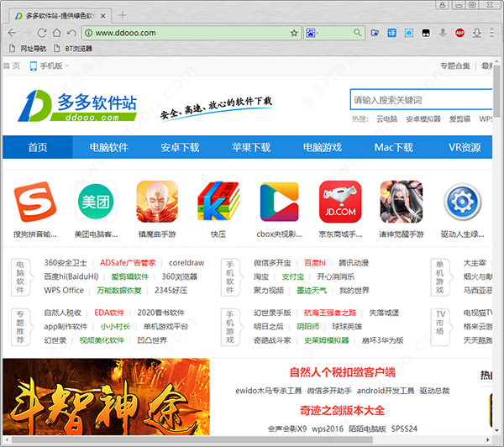Viewport: 504px width, 447px height.
Task: Click the 360安全卫士 link
Action: click(x=66, y=263)
